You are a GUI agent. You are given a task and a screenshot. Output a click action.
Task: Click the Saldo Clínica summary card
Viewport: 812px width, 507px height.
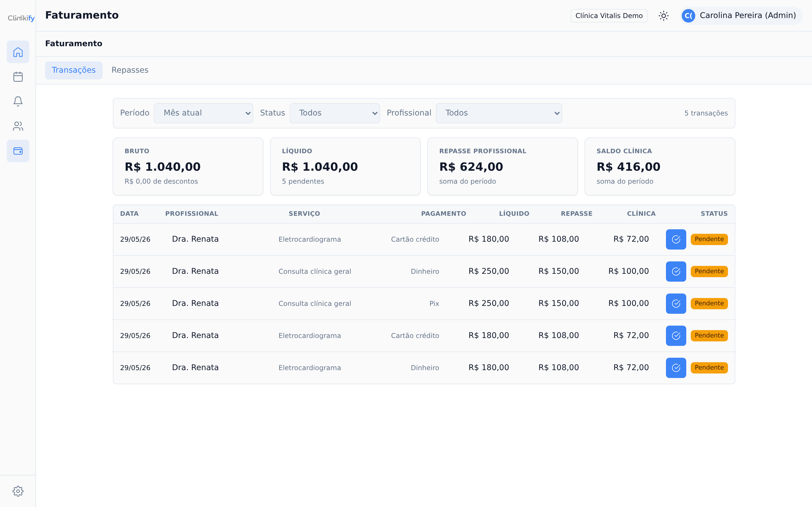point(660,166)
